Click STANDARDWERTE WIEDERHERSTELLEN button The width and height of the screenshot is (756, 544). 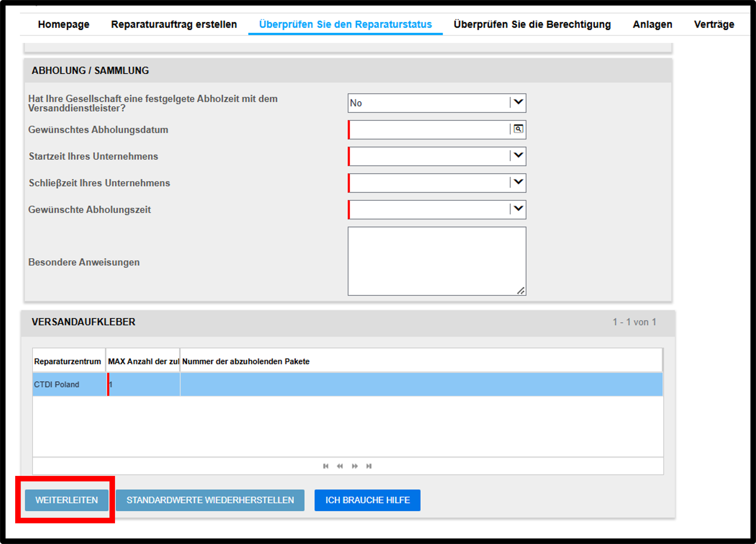pos(210,500)
